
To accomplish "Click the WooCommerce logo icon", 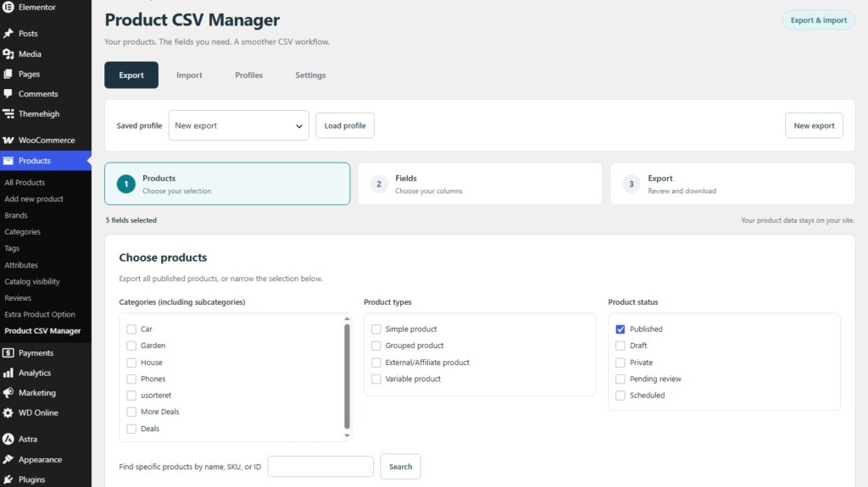I will 8,141.
